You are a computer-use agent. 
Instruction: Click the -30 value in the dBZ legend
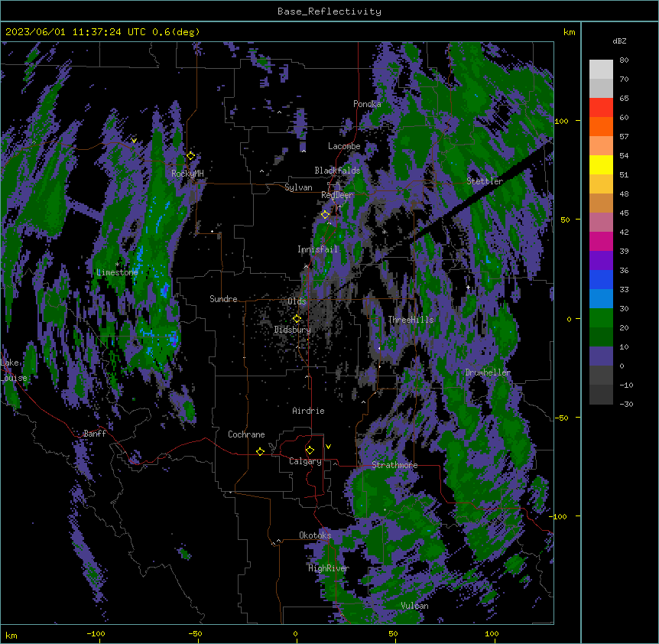point(626,404)
